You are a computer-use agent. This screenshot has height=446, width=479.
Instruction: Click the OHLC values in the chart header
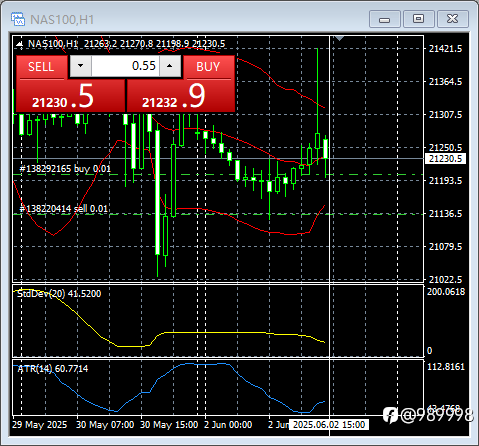(x=154, y=44)
